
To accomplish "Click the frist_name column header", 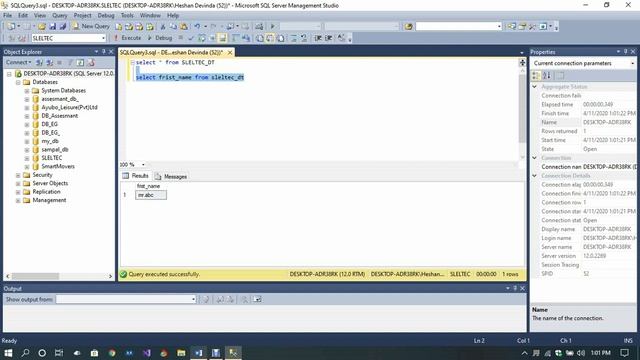I will point(149,186).
